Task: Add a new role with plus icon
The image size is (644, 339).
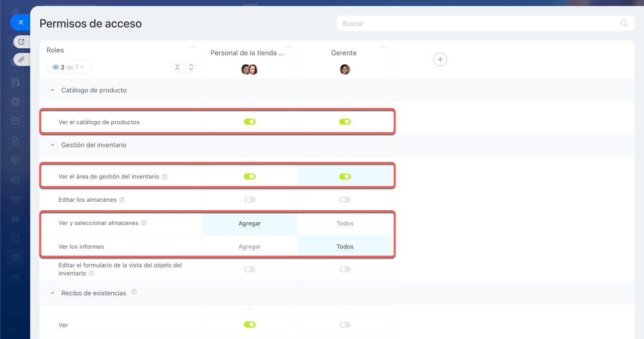Action: click(x=440, y=59)
